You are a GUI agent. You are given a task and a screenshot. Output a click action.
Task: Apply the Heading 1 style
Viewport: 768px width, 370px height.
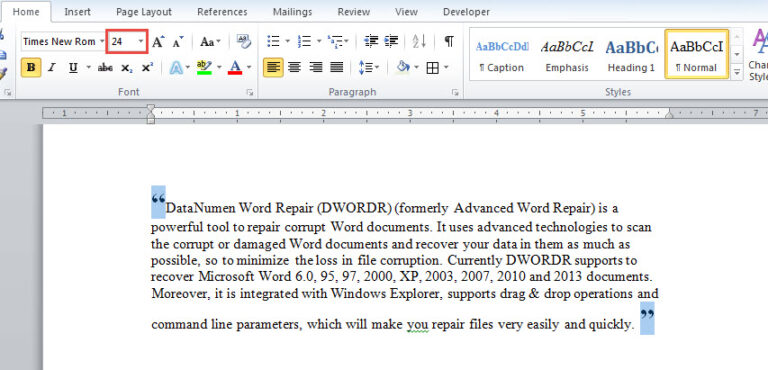coord(631,54)
